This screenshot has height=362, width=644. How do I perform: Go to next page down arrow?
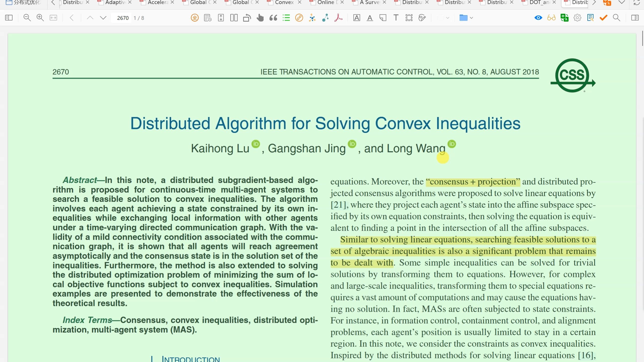click(103, 18)
